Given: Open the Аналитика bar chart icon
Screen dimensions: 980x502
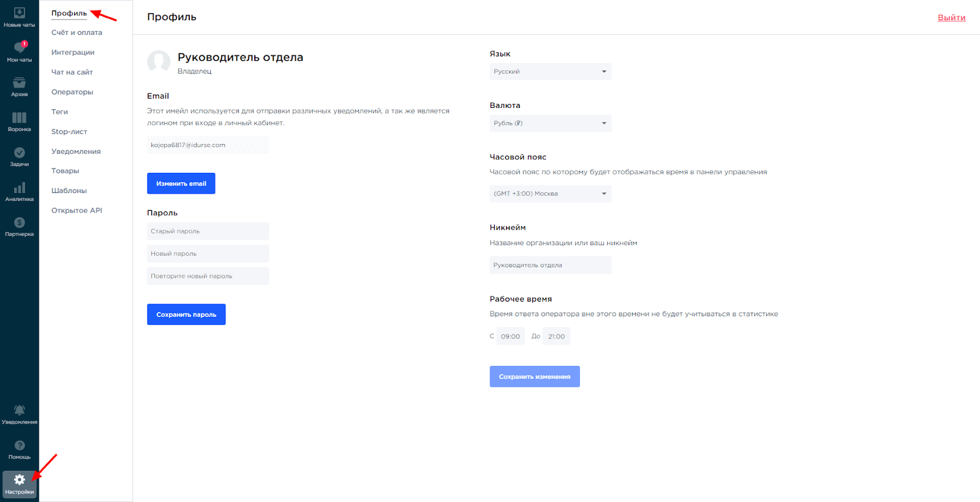Looking at the screenshot, I should coord(19,188).
